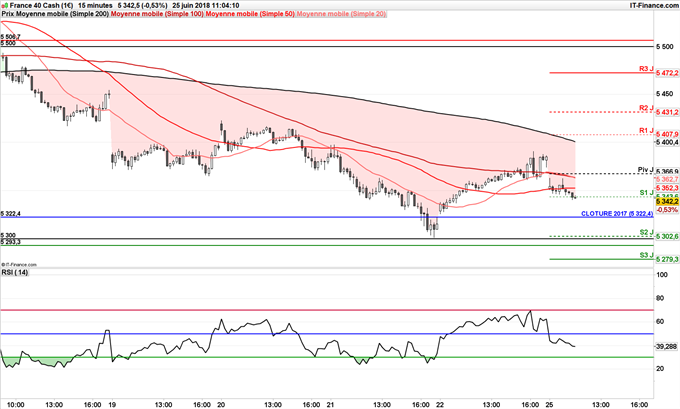Screen dimensions: 680x409
Task: Click date marker 21 on the time axis
Action: [x=330, y=405]
